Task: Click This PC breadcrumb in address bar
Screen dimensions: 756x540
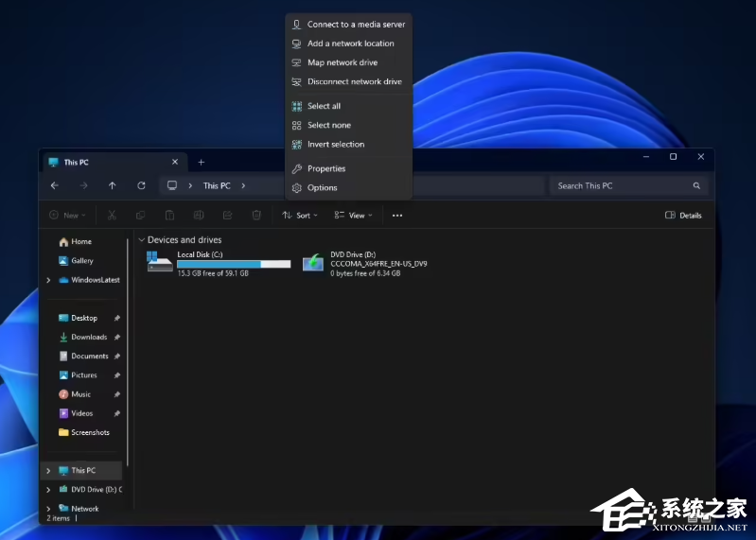Action: point(217,185)
